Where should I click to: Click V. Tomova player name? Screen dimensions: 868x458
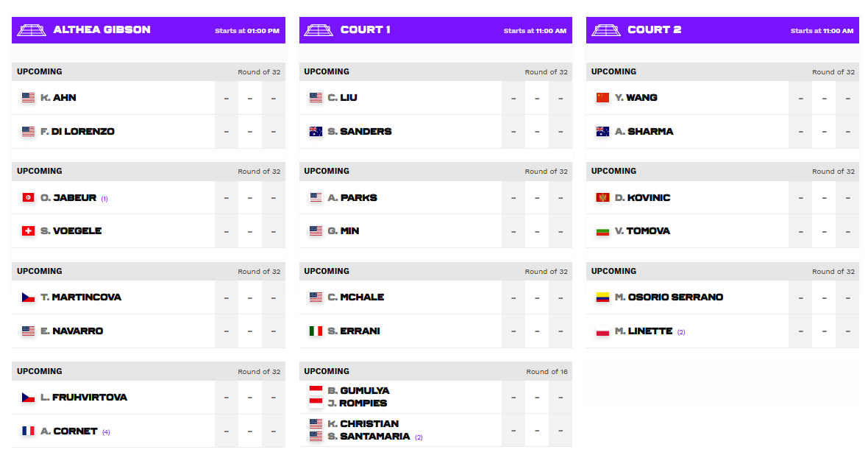click(643, 231)
